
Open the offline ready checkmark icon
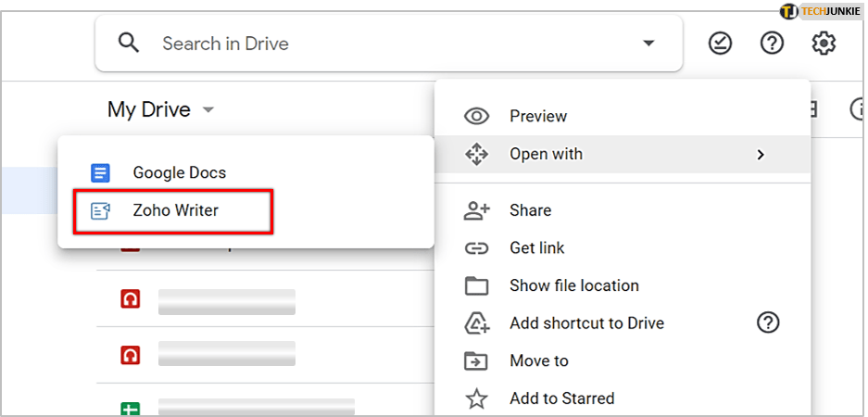point(720,44)
